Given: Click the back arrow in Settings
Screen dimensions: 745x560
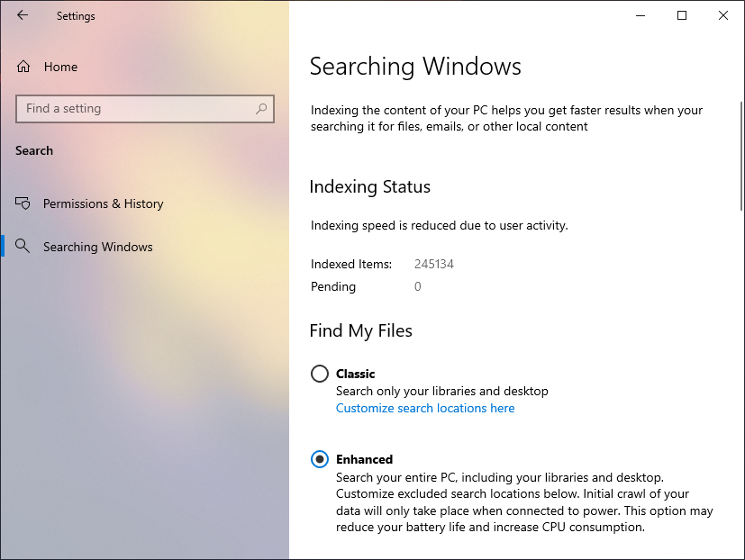Looking at the screenshot, I should pyautogui.click(x=23, y=15).
